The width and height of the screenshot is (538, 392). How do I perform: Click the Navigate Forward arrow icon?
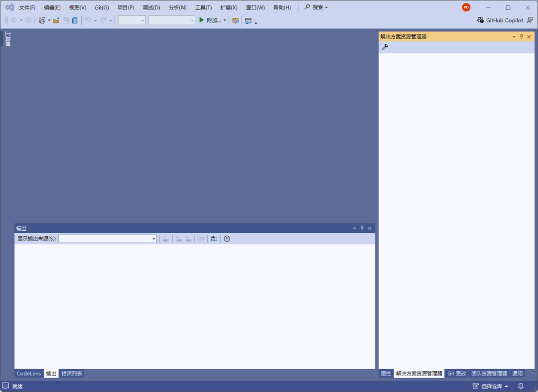coord(28,20)
